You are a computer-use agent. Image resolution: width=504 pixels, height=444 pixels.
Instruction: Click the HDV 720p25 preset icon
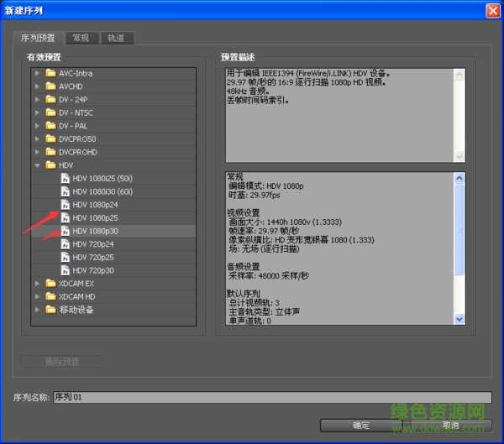pos(65,257)
